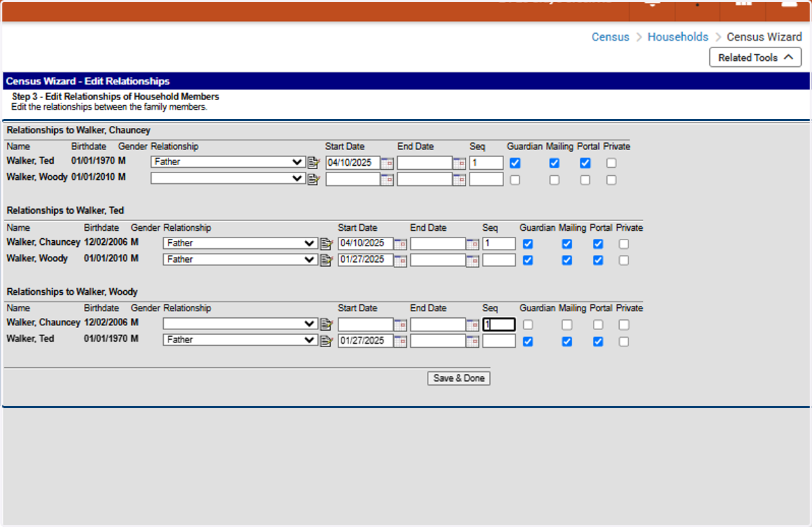Collapse the Related Tools menu
The image size is (812, 527).
[x=755, y=58]
